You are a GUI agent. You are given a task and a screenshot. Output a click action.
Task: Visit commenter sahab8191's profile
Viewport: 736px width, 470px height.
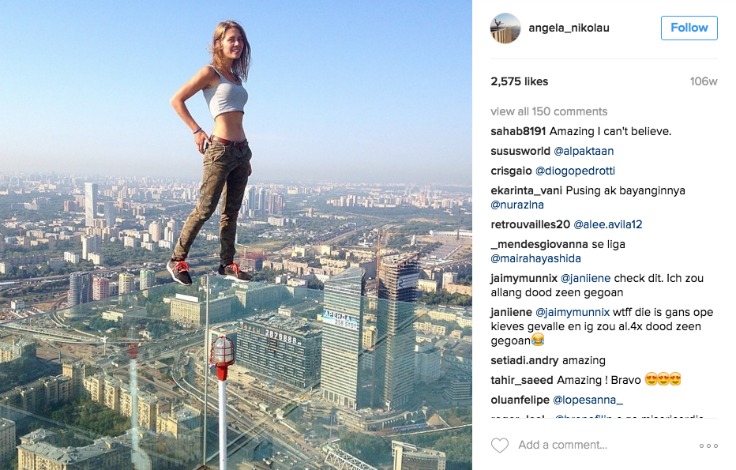click(518, 131)
